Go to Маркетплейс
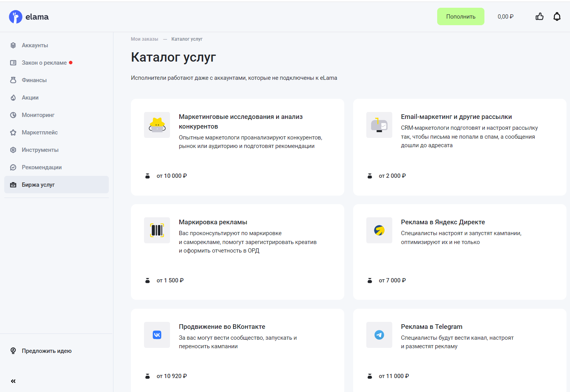This screenshot has width=570, height=392. pyautogui.click(x=57, y=132)
